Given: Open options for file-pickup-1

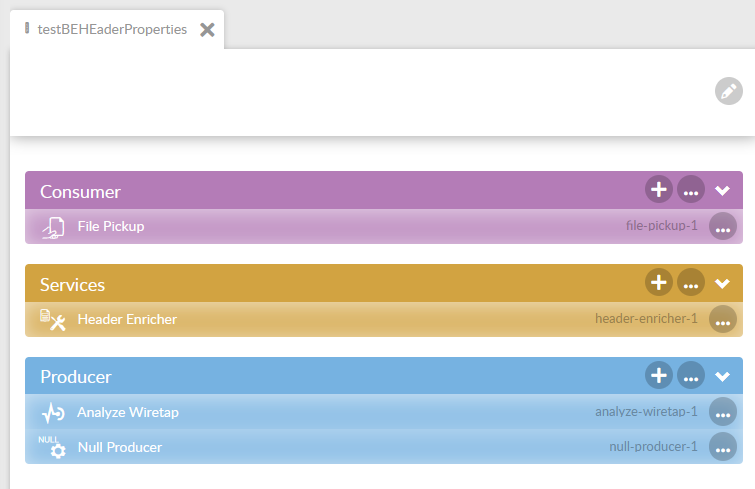Looking at the screenshot, I should coord(723,227).
